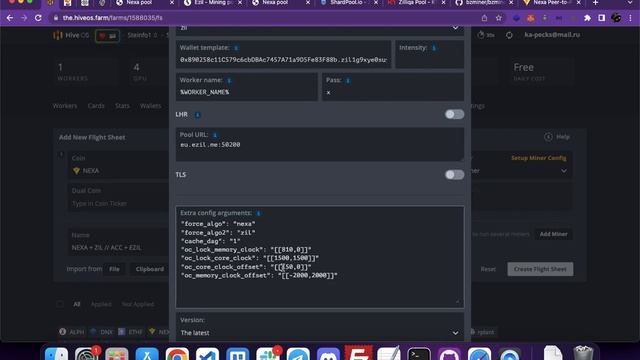
Task: Click the Wallet template info icon
Action: [x=236, y=48]
